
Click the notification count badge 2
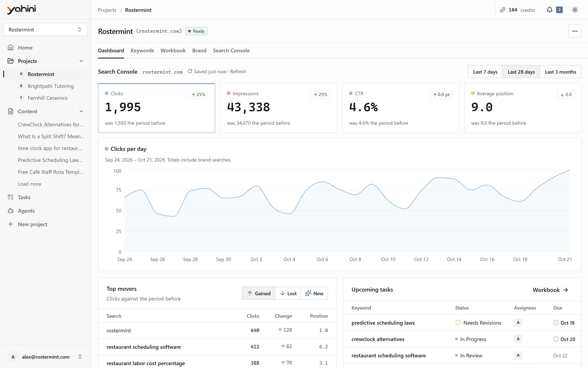pyautogui.click(x=559, y=10)
